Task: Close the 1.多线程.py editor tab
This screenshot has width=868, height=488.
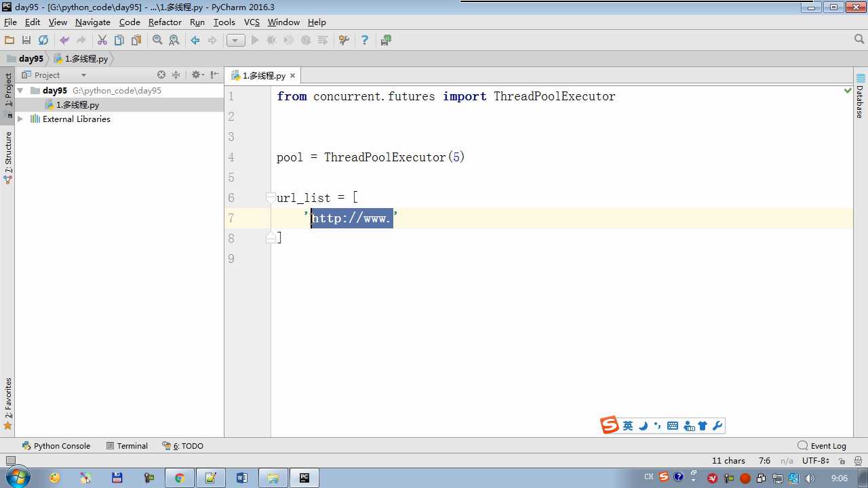Action: point(292,76)
